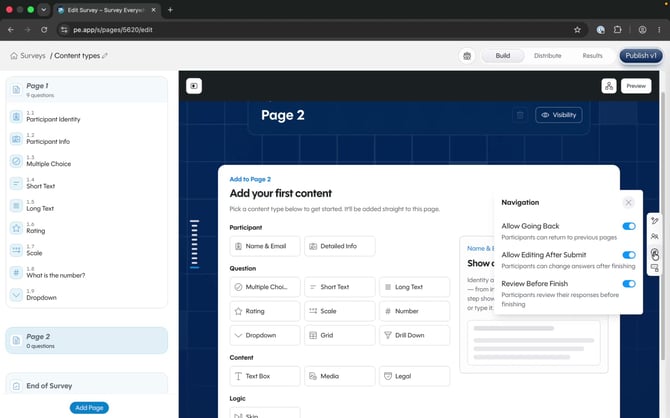The image size is (670, 418).
Task: Switch to the Results tab
Action: (x=592, y=56)
